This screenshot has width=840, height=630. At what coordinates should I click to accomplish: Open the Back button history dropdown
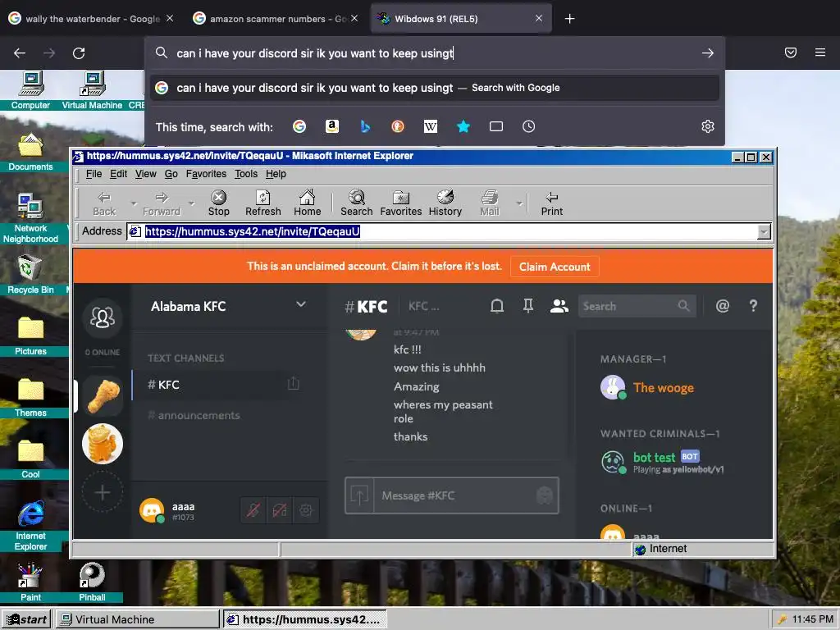[134, 203]
